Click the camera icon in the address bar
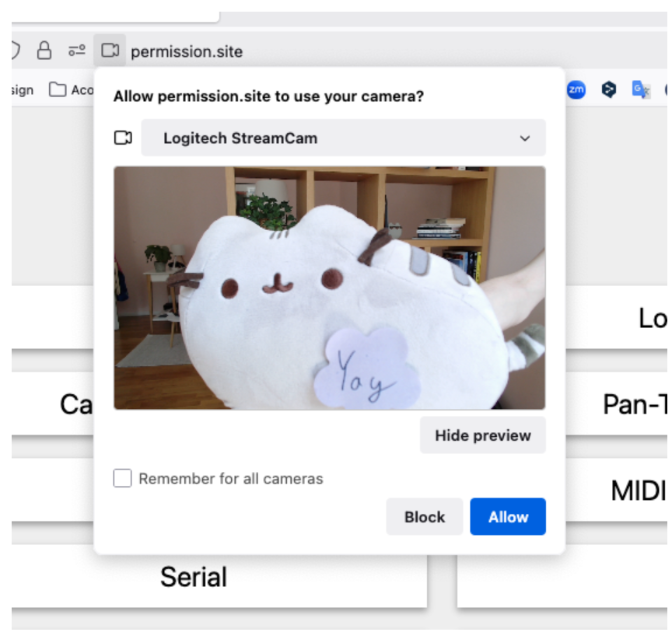 [x=110, y=51]
